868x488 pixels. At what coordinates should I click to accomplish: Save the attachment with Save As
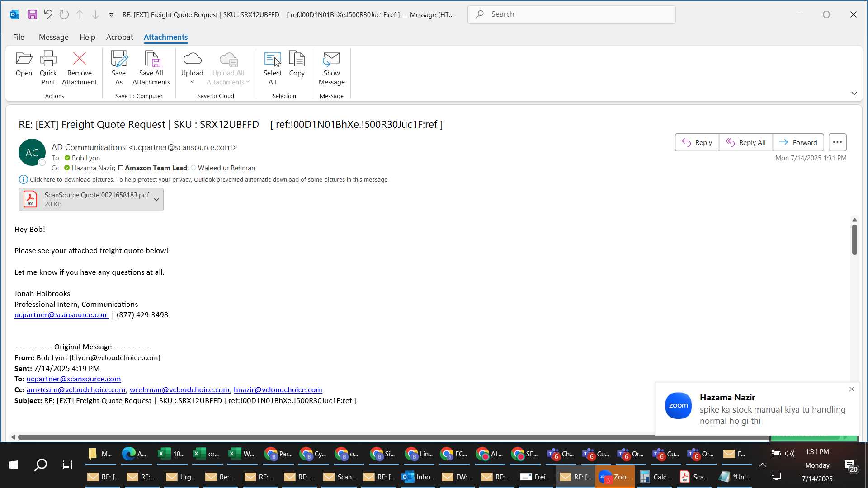point(118,68)
